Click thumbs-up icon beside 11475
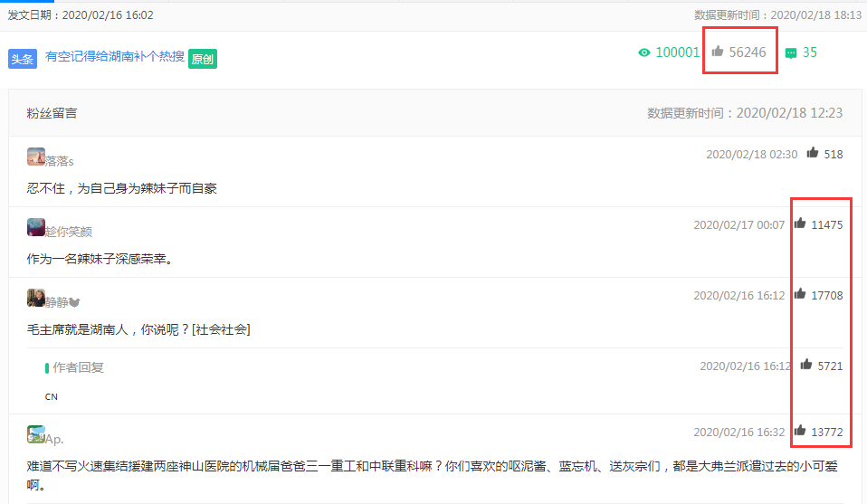 coord(799,223)
